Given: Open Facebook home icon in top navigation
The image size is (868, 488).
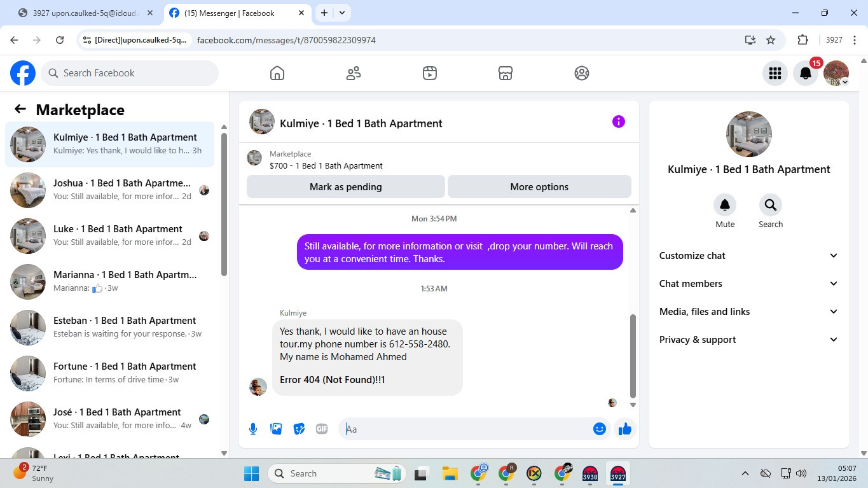Looking at the screenshot, I should pos(277,73).
